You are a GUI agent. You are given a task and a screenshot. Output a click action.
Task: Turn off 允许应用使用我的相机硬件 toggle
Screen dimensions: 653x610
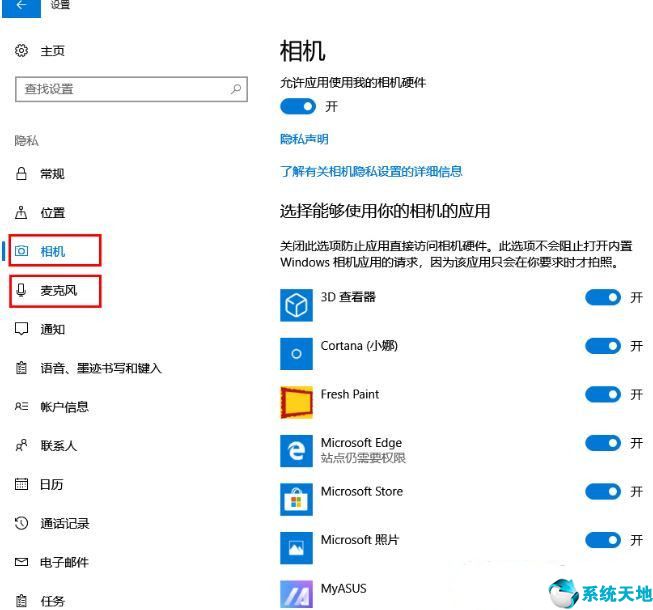coord(298,106)
